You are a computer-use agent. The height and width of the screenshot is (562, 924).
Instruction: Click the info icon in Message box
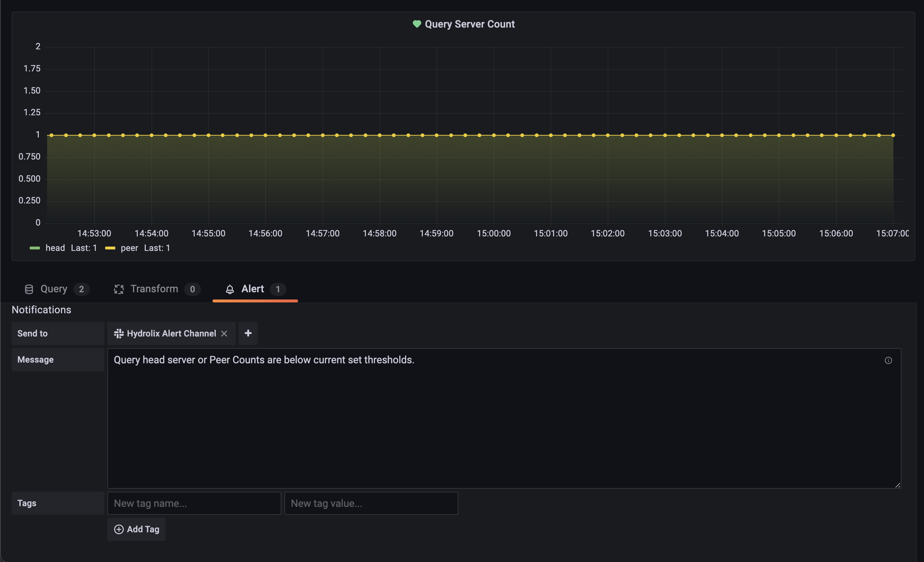click(x=888, y=360)
